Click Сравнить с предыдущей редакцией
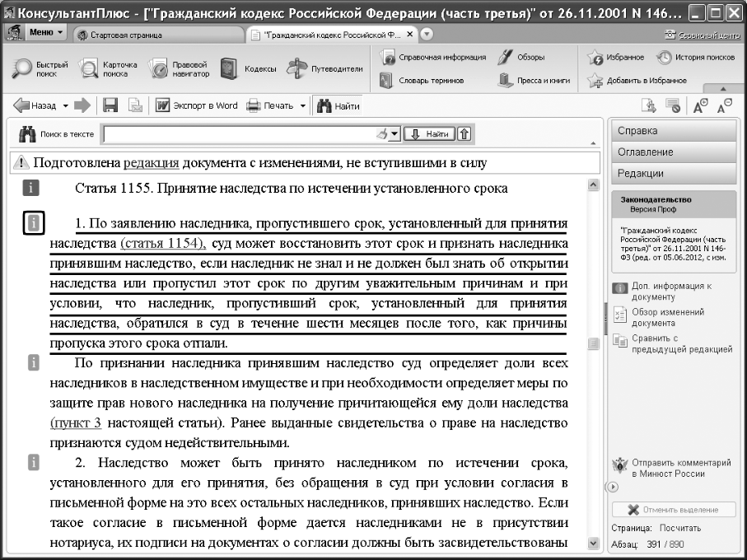The image size is (747, 560). point(673,343)
